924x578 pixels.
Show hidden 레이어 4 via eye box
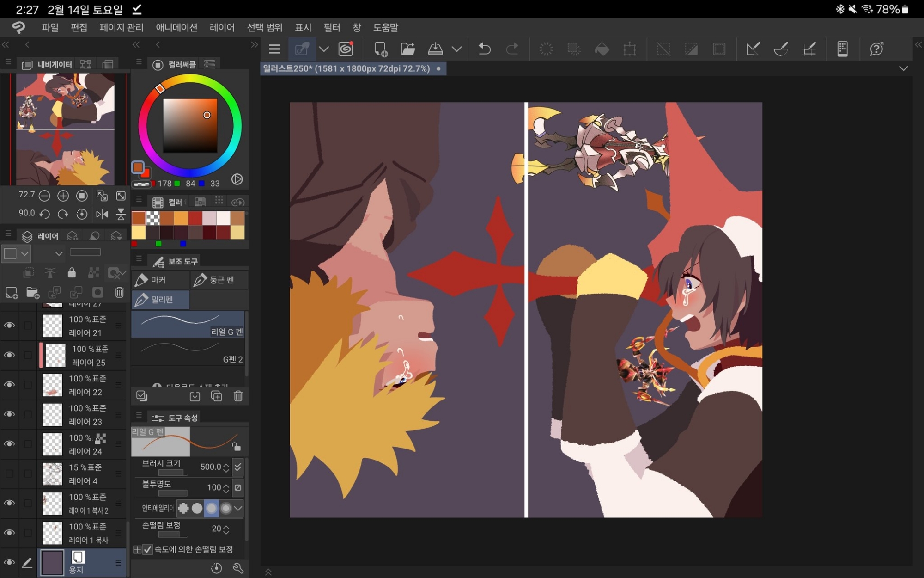(x=9, y=473)
